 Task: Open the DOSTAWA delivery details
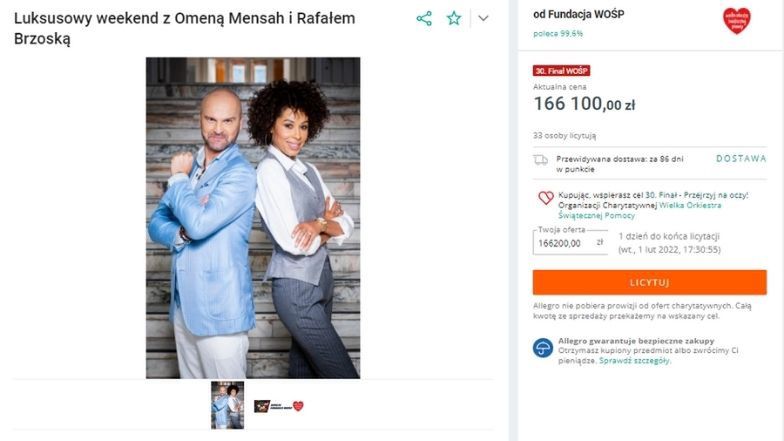(x=741, y=158)
